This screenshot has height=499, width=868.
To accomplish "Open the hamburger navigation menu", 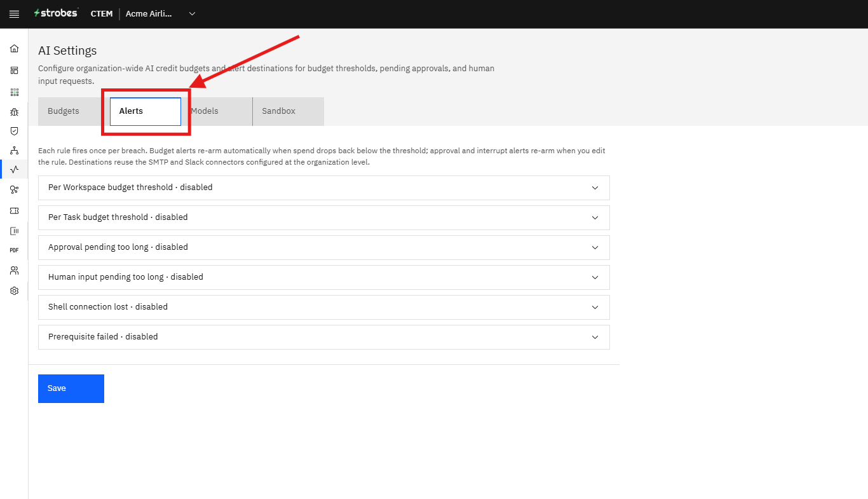I will pyautogui.click(x=14, y=14).
